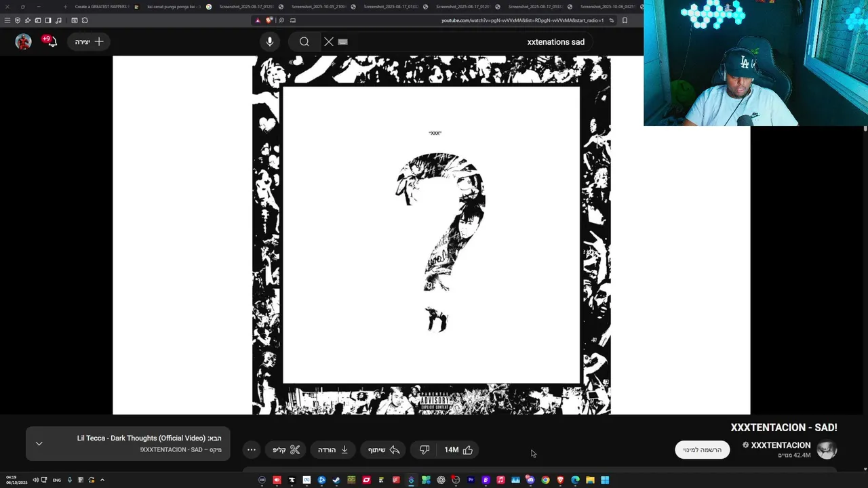Open ChatGPT icon in the taskbar

[x=441, y=481]
